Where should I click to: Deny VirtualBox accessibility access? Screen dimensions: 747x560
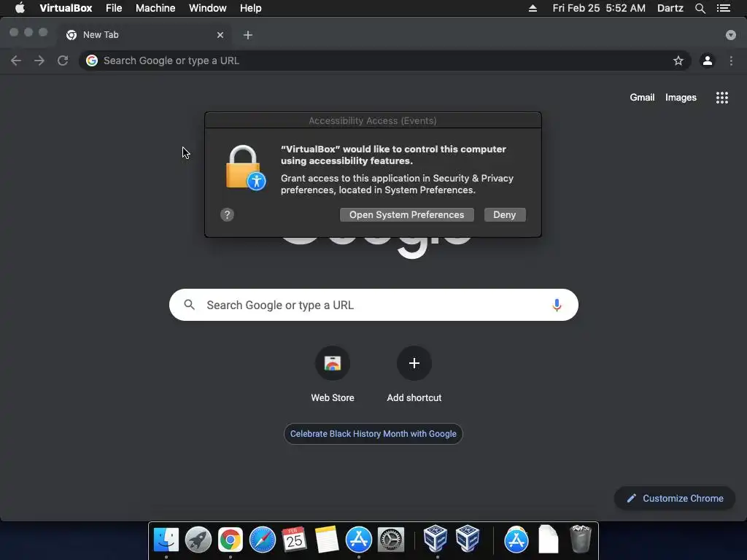pos(505,215)
